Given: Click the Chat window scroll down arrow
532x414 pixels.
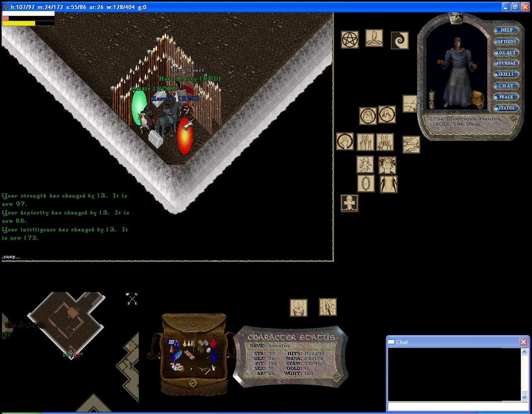Looking at the screenshot, I should (x=525, y=397).
